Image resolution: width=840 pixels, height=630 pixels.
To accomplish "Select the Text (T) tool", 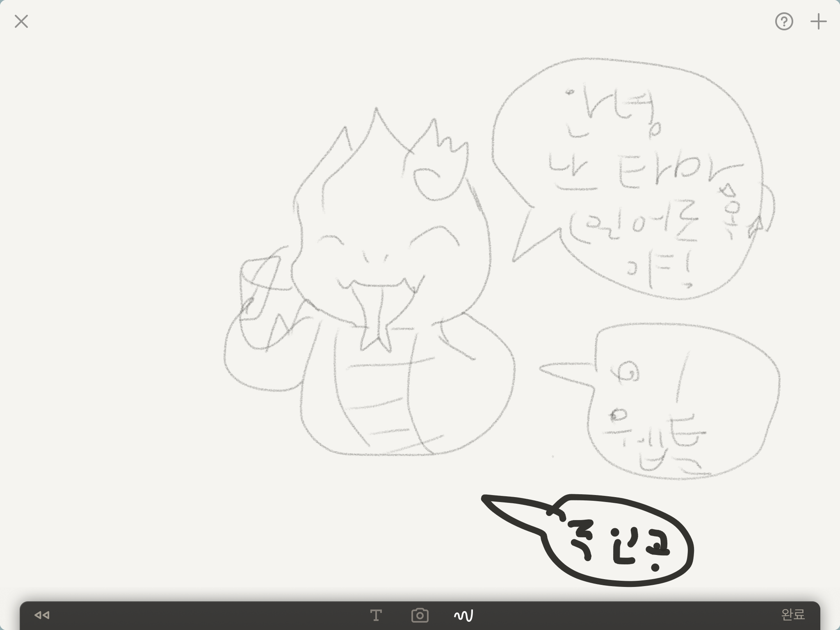I will click(x=376, y=615).
